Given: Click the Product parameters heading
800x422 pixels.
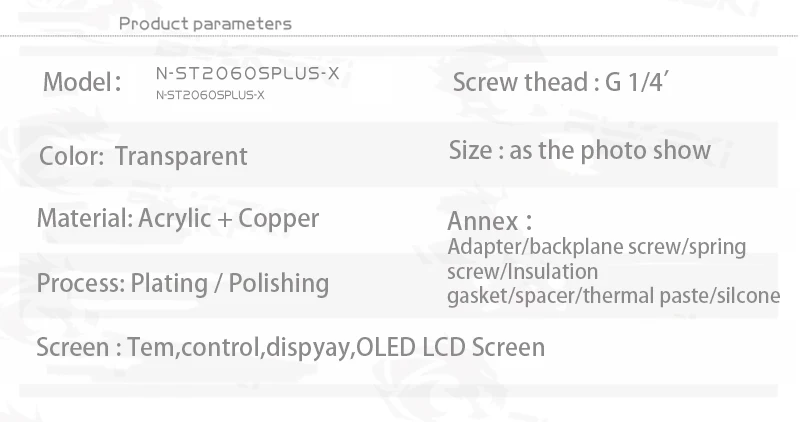Looking at the screenshot, I should coord(205,23).
